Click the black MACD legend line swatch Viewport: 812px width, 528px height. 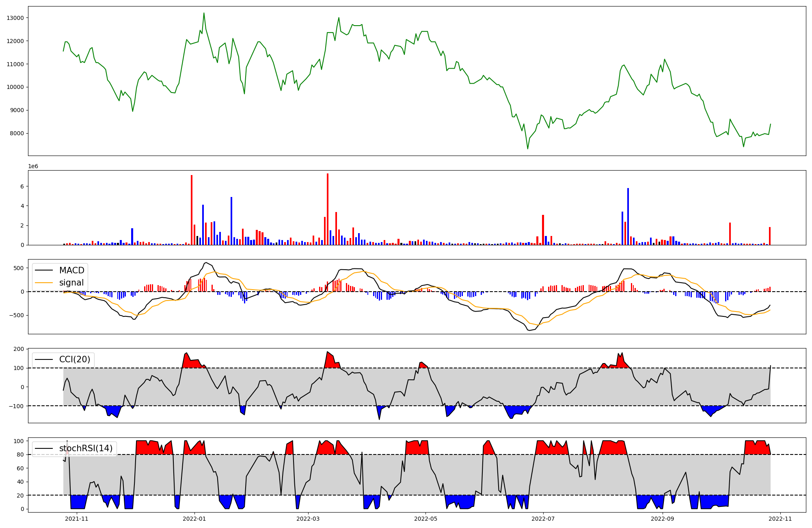pyautogui.click(x=44, y=270)
